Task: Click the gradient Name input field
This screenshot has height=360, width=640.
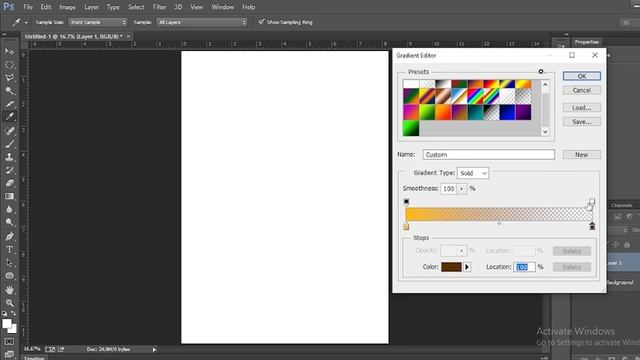Action: coord(489,155)
